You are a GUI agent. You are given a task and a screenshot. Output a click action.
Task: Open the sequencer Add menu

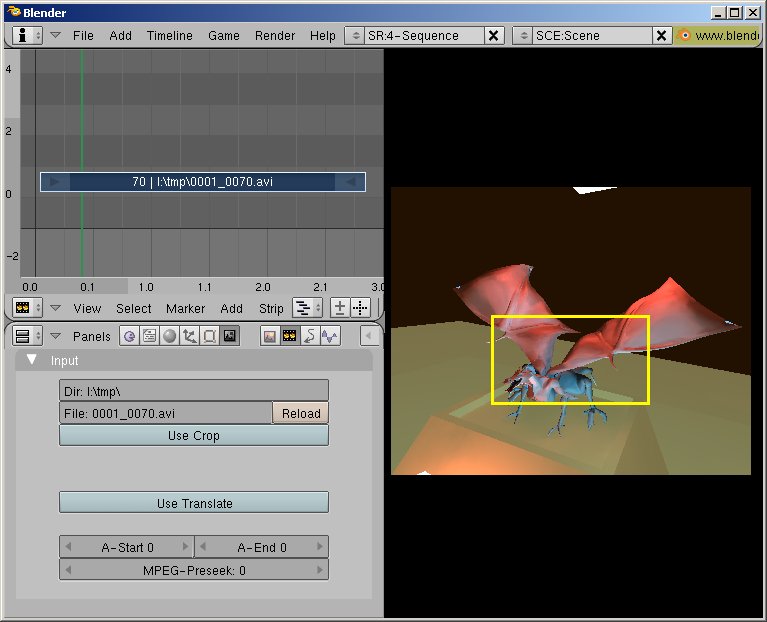tap(231, 309)
